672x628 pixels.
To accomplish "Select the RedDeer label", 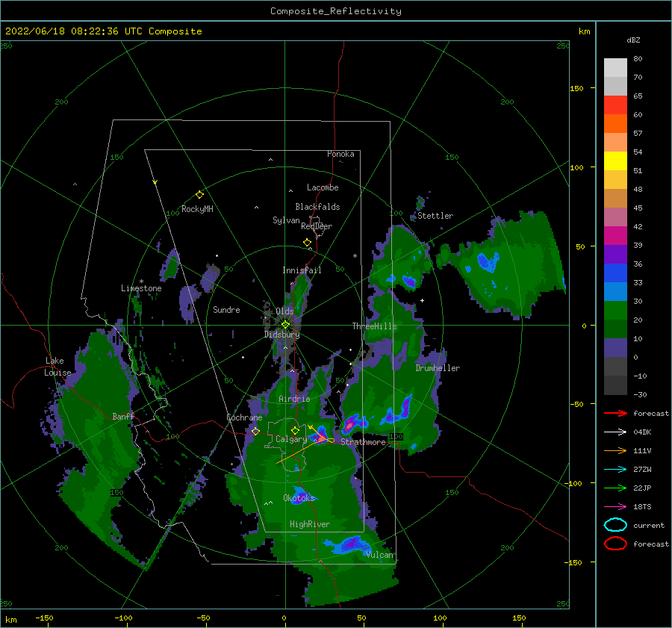I will (317, 226).
